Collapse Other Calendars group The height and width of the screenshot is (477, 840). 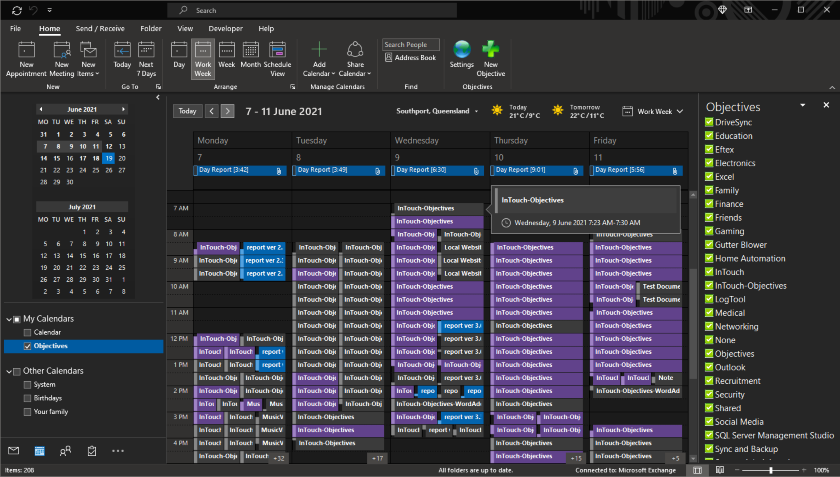(x=9, y=371)
